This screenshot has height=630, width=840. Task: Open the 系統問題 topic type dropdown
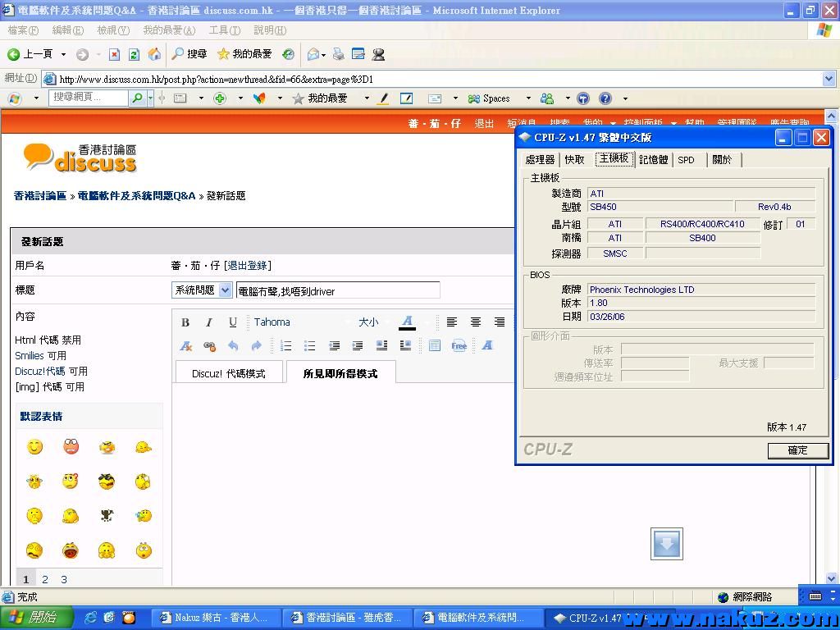(201, 290)
